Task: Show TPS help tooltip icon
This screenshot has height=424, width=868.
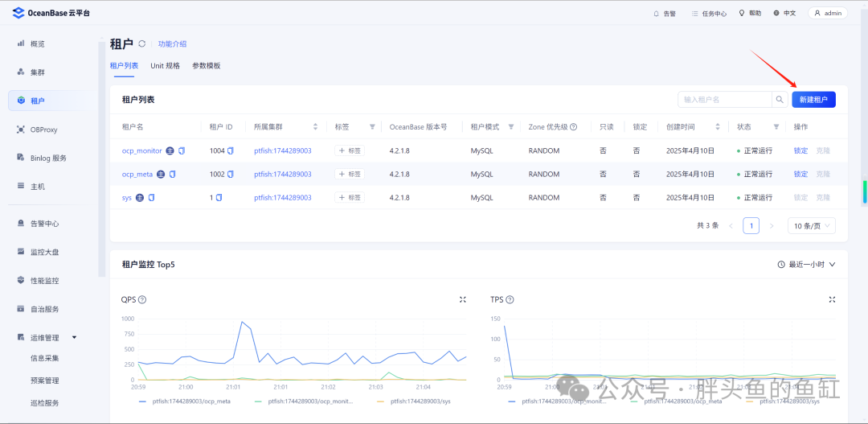Action: [x=510, y=299]
